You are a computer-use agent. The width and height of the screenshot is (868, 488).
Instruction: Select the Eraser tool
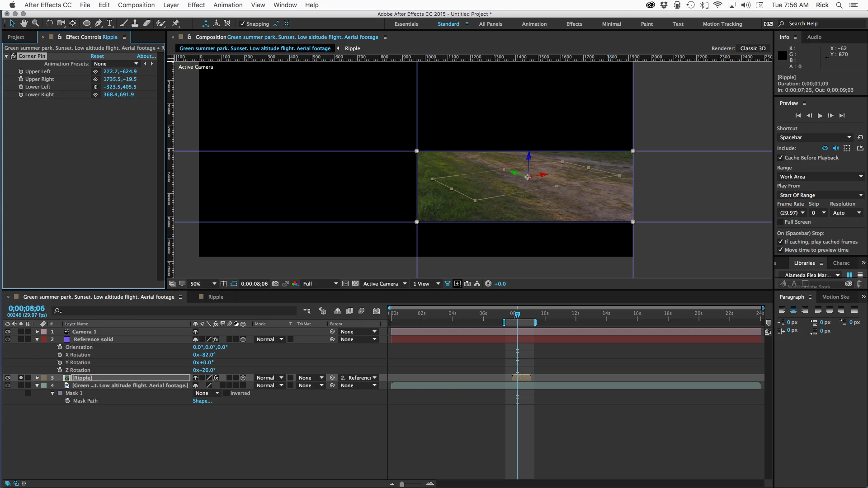[147, 23]
